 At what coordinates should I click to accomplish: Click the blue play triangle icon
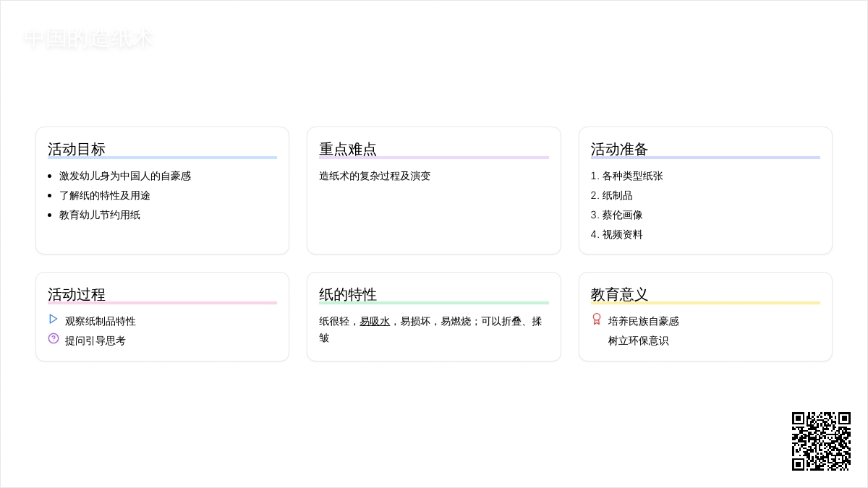53,319
